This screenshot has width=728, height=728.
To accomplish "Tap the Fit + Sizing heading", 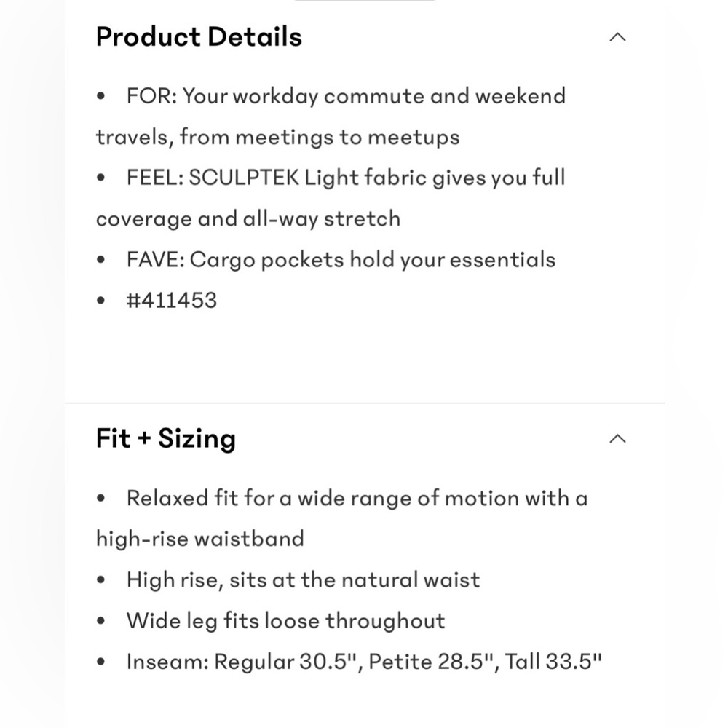I will point(166,438).
